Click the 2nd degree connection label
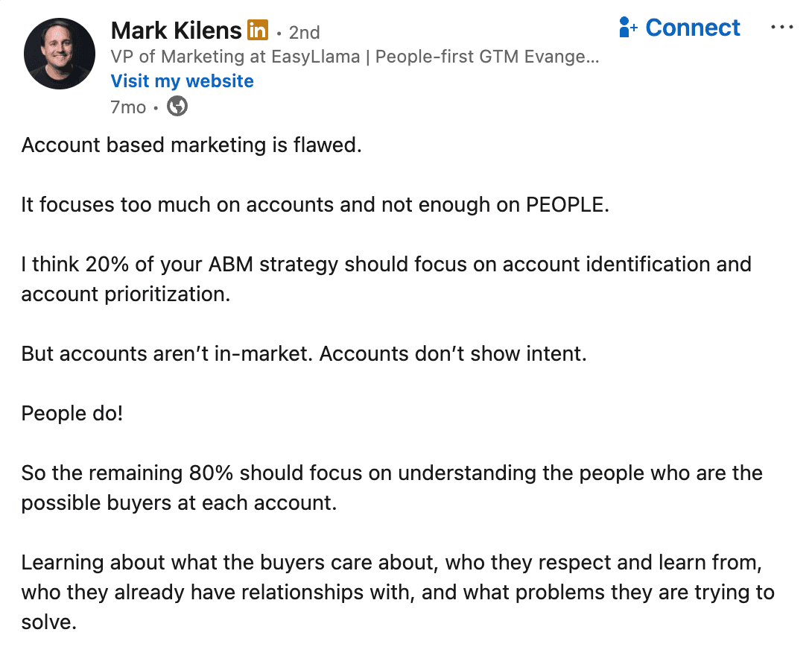The height and width of the screenshot is (647, 812). (x=304, y=33)
